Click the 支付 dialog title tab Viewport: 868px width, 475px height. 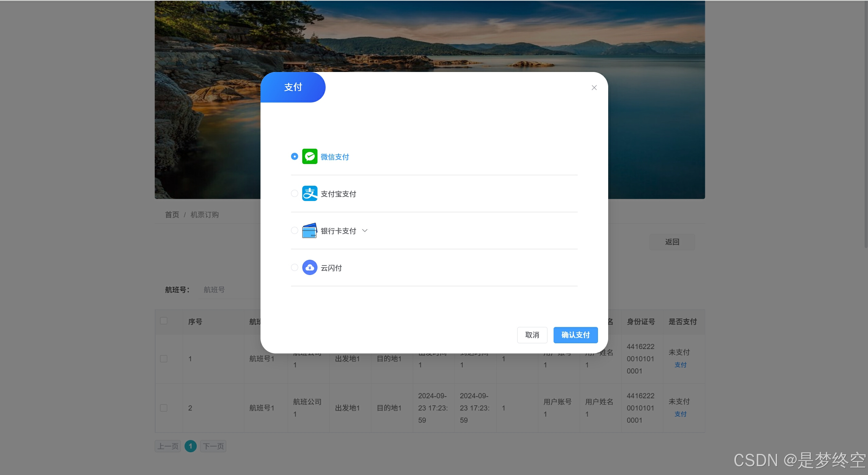[x=293, y=87]
